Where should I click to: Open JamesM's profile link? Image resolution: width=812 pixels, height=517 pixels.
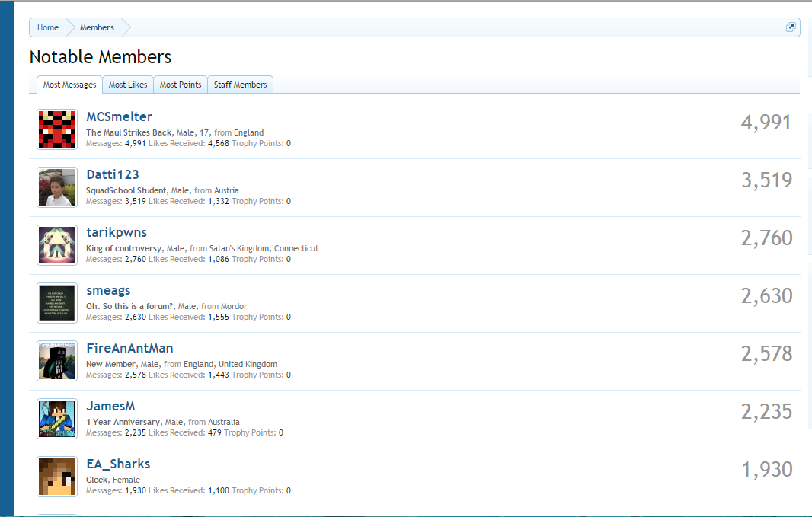[x=110, y=407]
